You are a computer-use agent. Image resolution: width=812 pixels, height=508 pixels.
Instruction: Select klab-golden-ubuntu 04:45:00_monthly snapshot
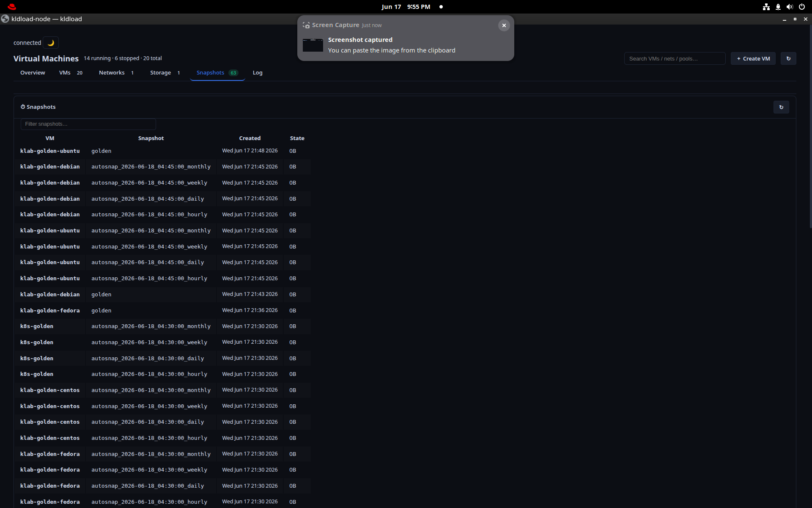point(162,231)
